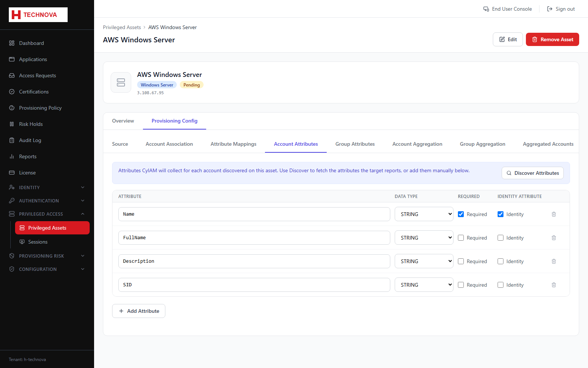Open data type dropdown for Description

tap(424, 261)
